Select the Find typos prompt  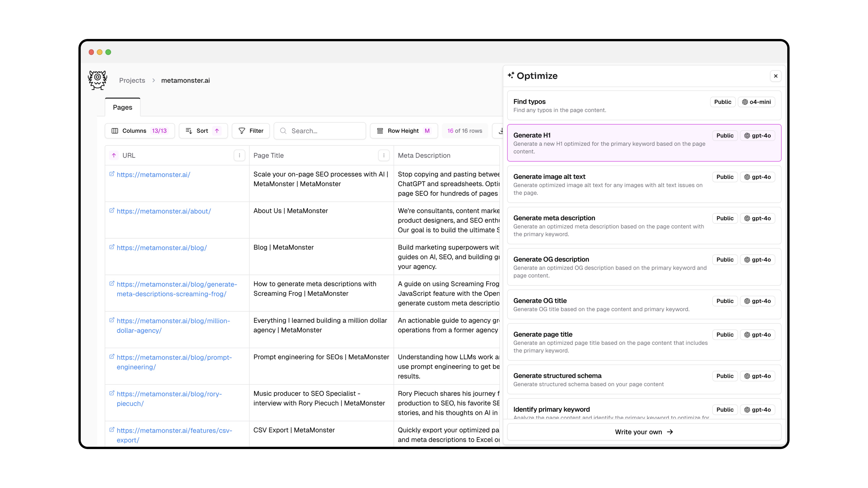pyautogui.click(x=644, y=106)
